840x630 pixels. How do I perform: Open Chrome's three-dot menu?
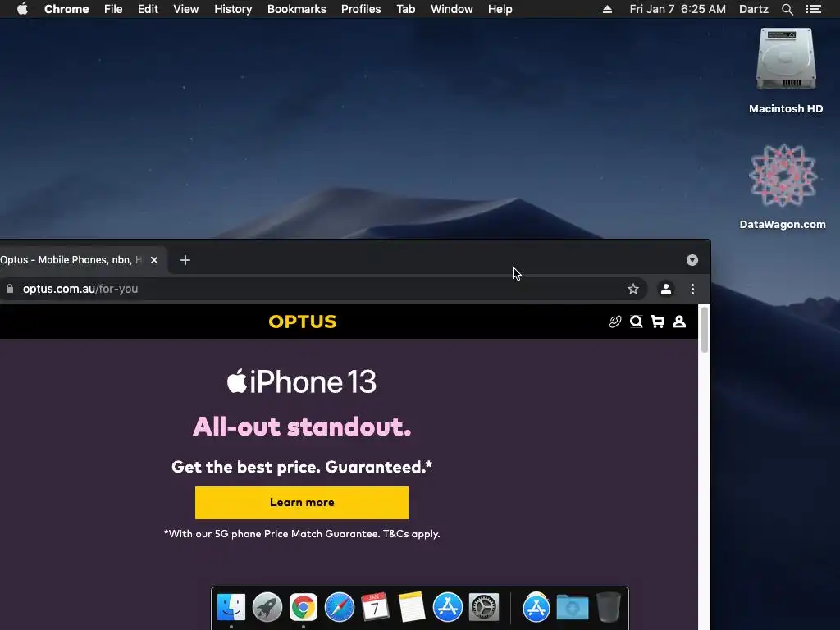692,289
